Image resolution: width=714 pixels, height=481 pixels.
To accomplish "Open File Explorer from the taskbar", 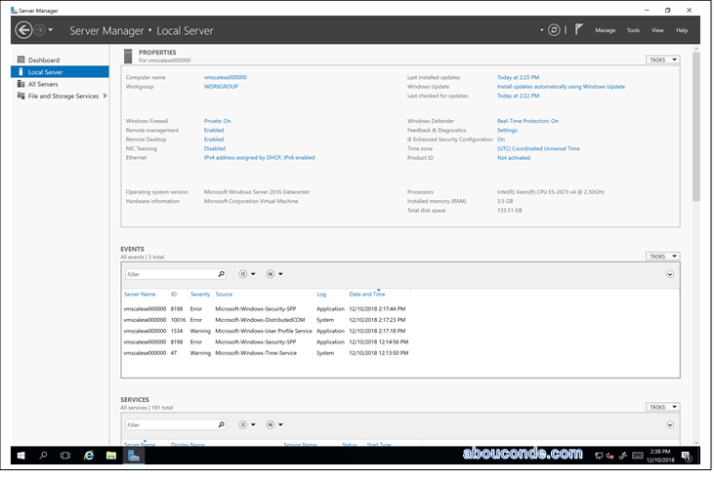I will [x=111, y=455].
